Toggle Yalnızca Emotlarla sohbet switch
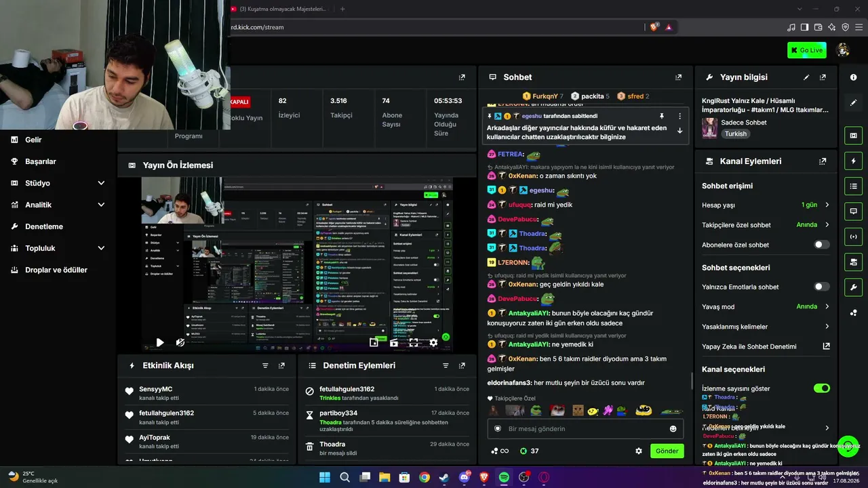Image resolution: width=868 pixels, height=488 pixels. click(x=821, y=287)
